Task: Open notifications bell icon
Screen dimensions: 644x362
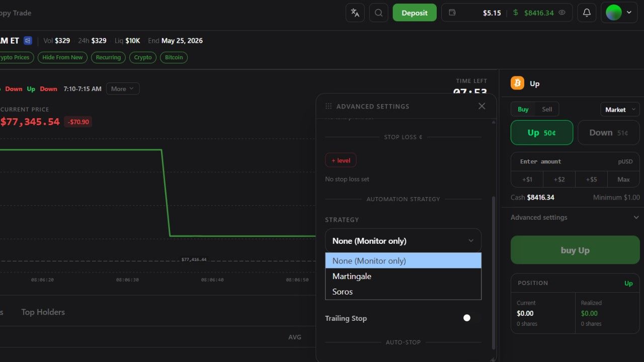Action: [x=587, y=13]
